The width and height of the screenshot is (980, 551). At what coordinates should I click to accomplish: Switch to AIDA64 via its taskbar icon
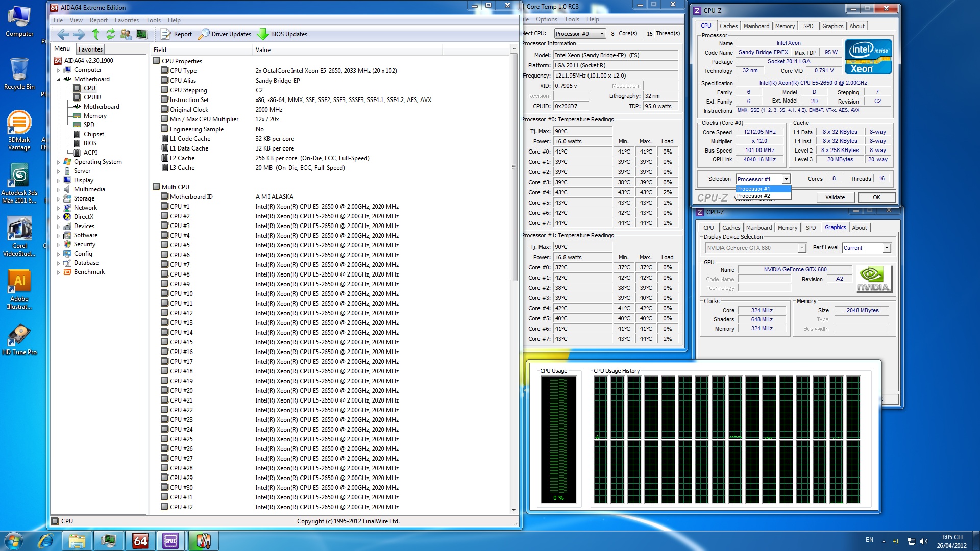pos(140,541)
